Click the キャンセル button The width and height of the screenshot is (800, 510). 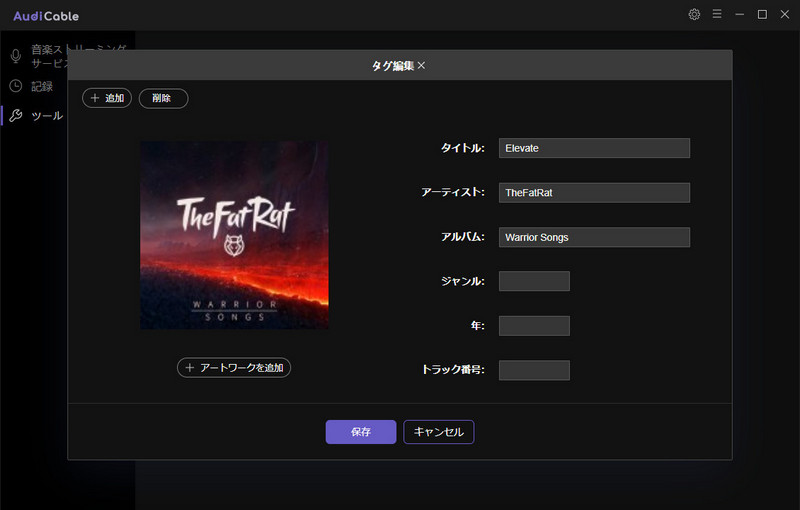coord(439,432)
